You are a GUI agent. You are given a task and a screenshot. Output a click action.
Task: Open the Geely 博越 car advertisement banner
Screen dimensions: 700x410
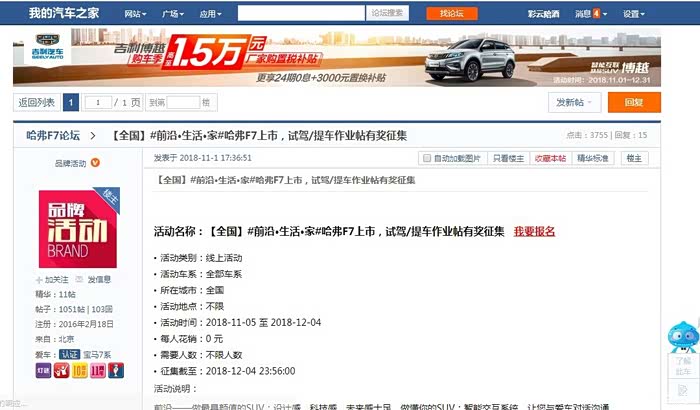337,57
